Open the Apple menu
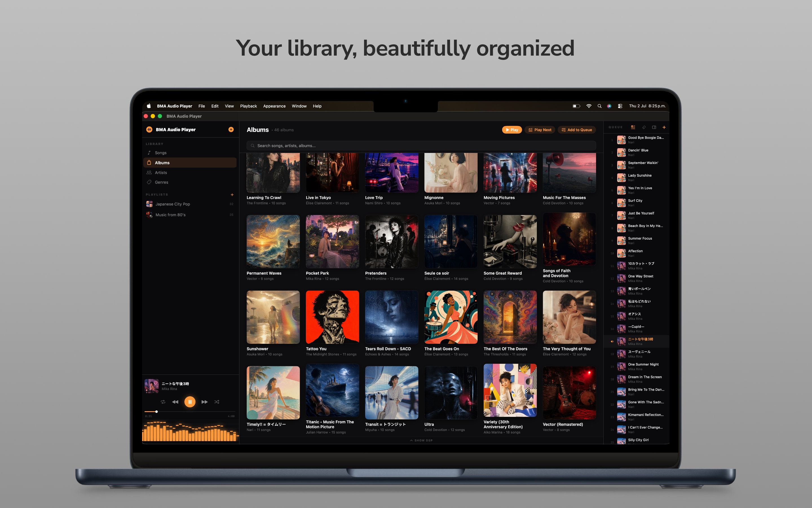Screen dimensions: 812x508 pos(149,106)
